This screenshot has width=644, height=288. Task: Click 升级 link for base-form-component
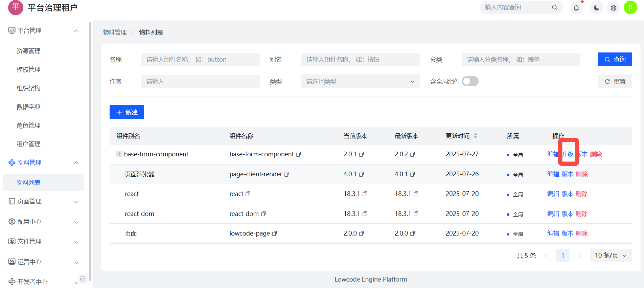click(x=568, y=154)
